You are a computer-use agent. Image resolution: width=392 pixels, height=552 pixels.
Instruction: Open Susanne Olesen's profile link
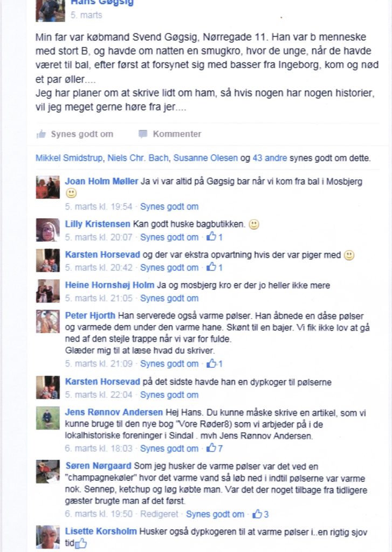click(205, 158)
